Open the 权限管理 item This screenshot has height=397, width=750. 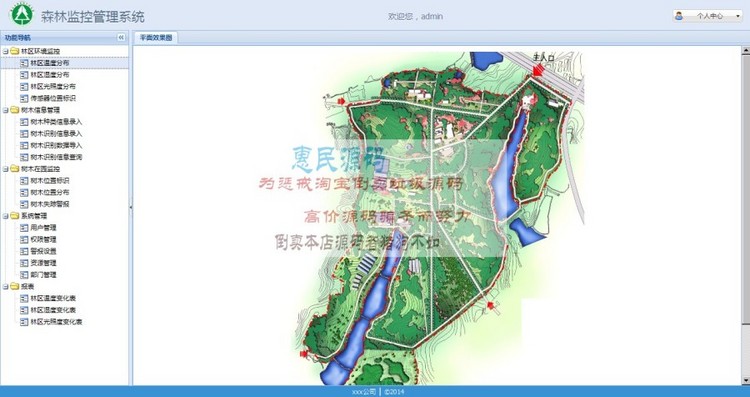tap(43, 239)
